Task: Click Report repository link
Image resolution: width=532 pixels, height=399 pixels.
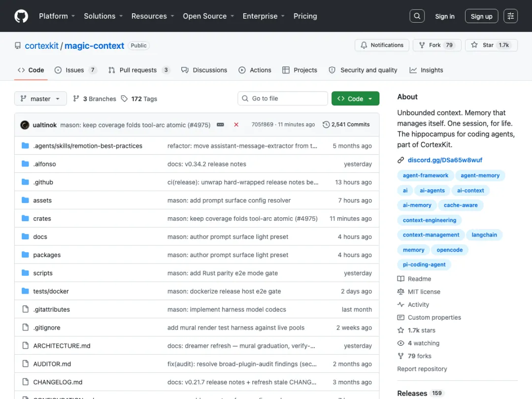Action: pos(422,369)
